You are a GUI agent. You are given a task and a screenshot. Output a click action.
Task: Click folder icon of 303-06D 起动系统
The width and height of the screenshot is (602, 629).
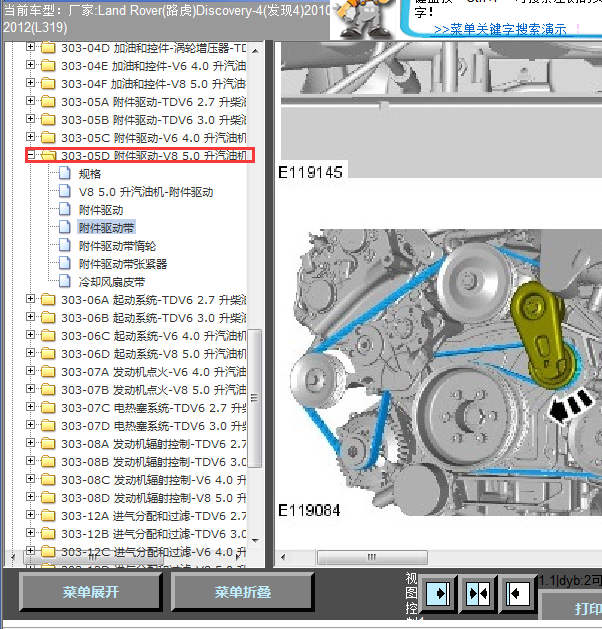(x=48, y=353)
